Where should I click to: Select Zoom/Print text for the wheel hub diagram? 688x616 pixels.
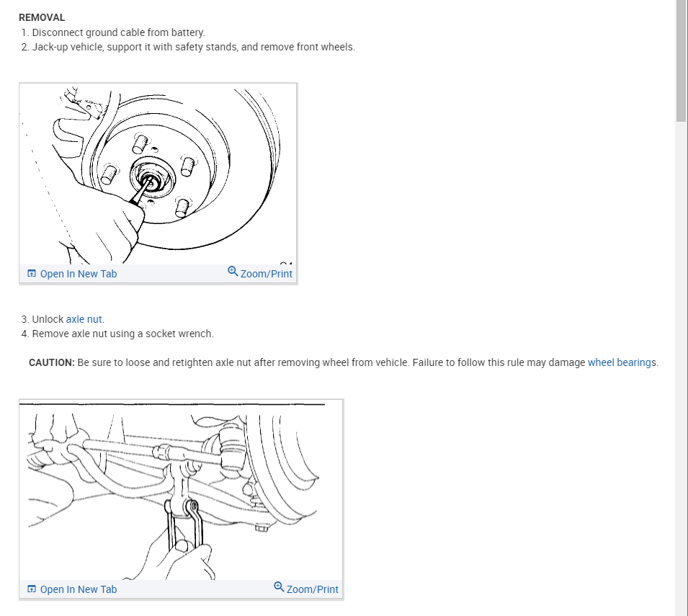pyautogui.click(x=267, y=274)
